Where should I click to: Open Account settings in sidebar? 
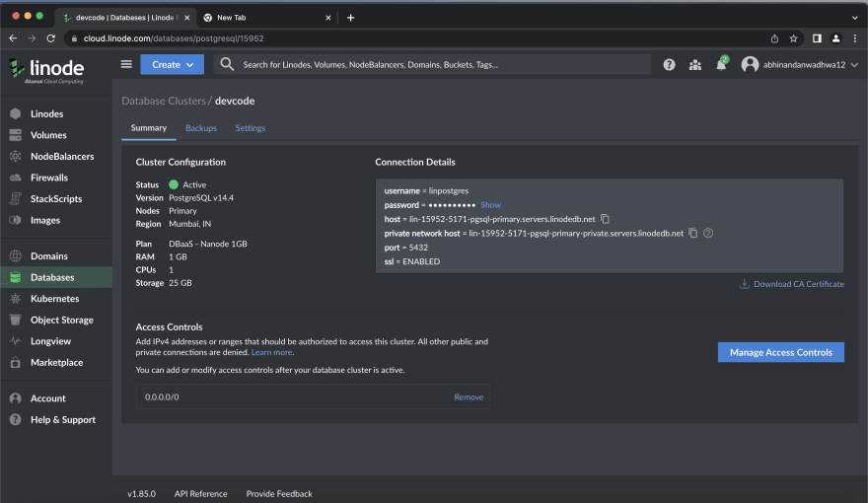[x=48, y=398]
